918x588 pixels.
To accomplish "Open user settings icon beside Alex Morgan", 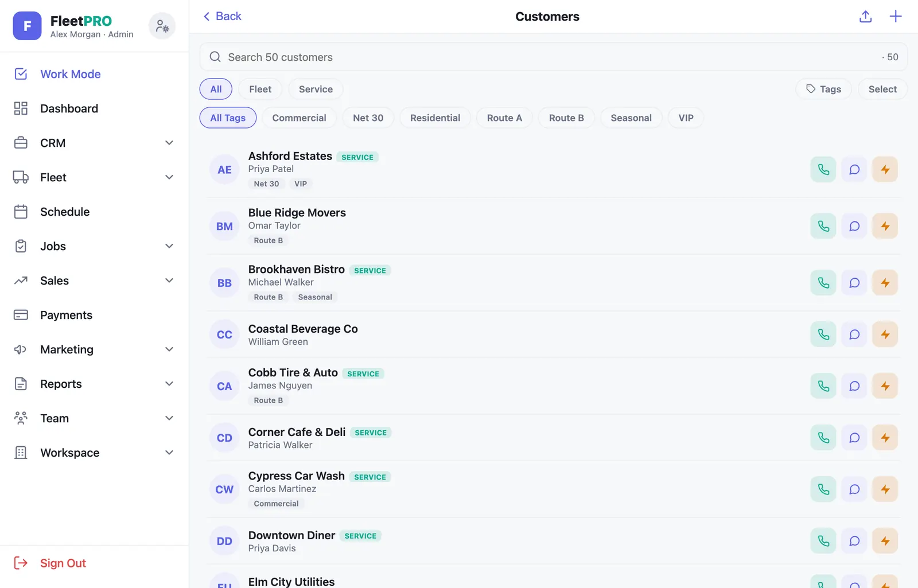I will (162, 26).
